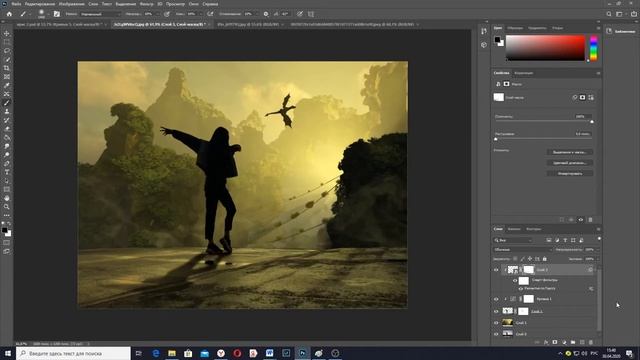
Task: Adjust the mask density slider handle
Action: click(591, 122)
